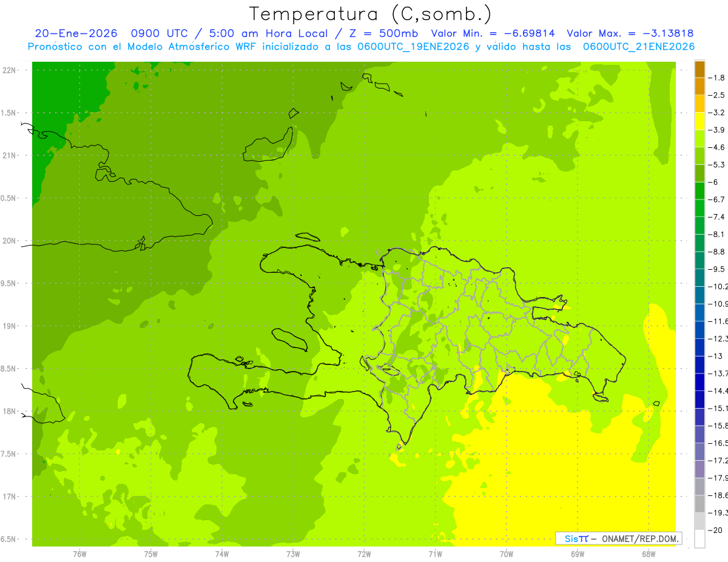Viewport: 728px width, 562px height.
Task: Click the '22N' latitude label
Action: pyautogui.click(x=9, y=70)
